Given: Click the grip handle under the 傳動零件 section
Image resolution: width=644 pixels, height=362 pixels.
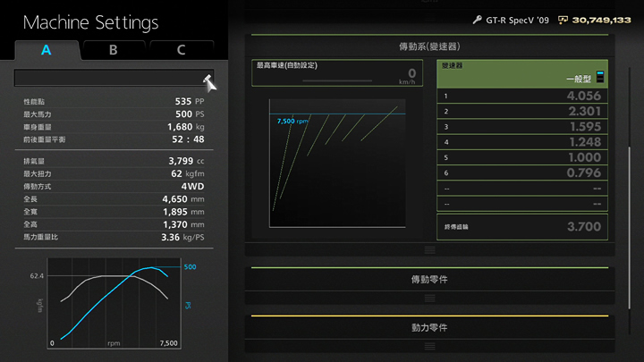Looking at the screenshot, I should (429, 298).
